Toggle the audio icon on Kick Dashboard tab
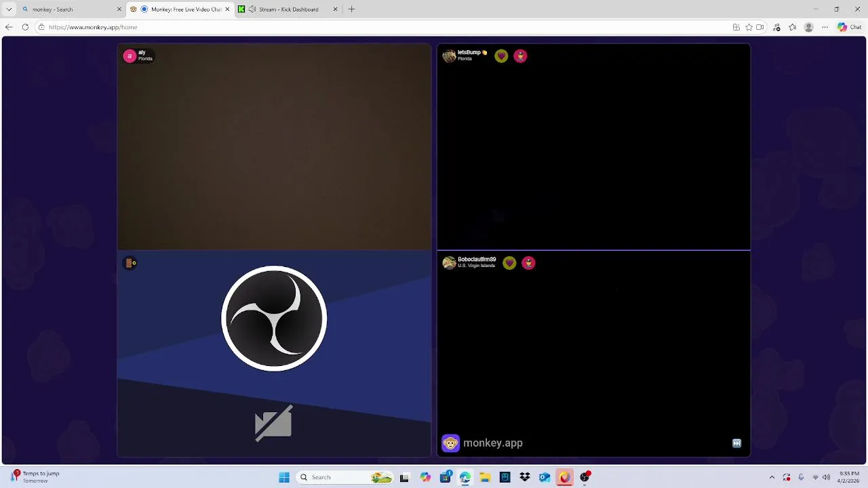Image resolution: width=868 pixels, height=488 pixels. click(252, 9)
